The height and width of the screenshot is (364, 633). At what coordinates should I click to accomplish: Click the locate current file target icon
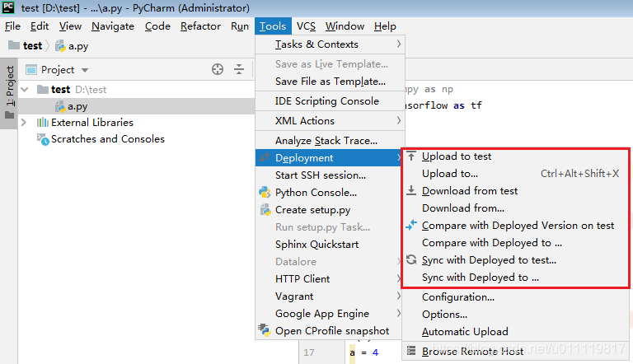(x=218, y=69)
